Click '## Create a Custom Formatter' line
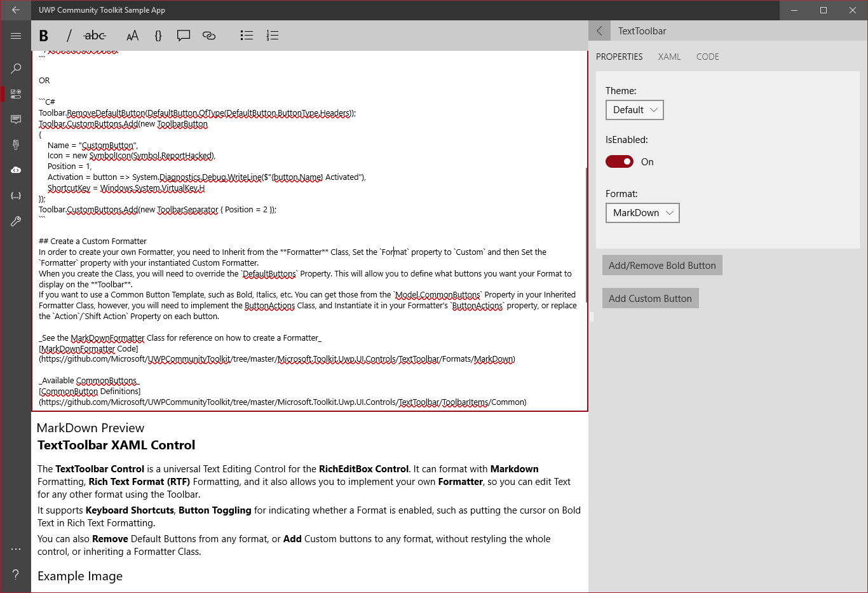The image size is (868, 593). [93, 242]
